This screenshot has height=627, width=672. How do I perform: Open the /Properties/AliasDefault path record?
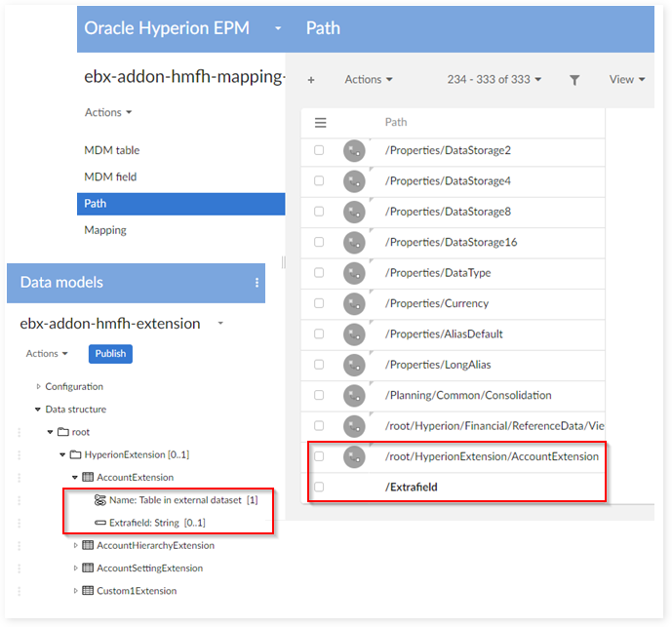pyautogui.click(x=444, y=334)
